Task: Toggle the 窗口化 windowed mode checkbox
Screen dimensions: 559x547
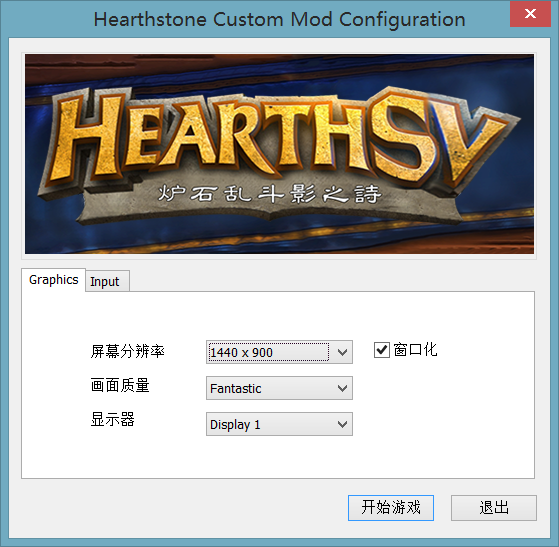Action: point(381,350)
